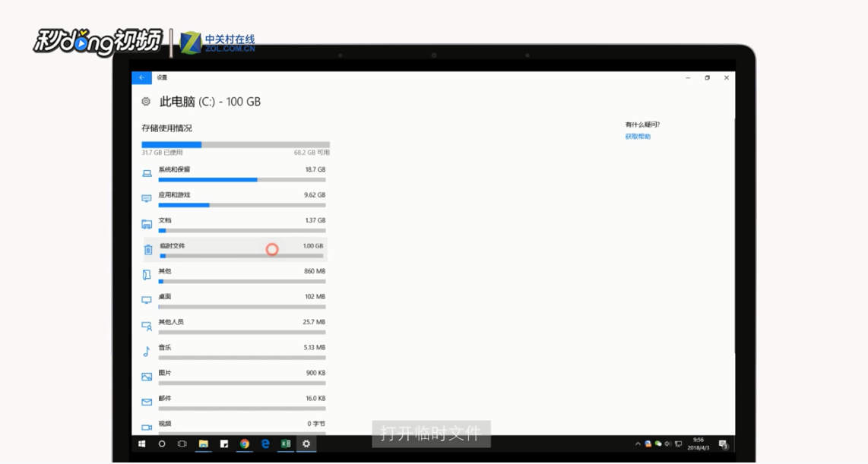Click the envelope icon next to 邮件

[x=146, y=402]
